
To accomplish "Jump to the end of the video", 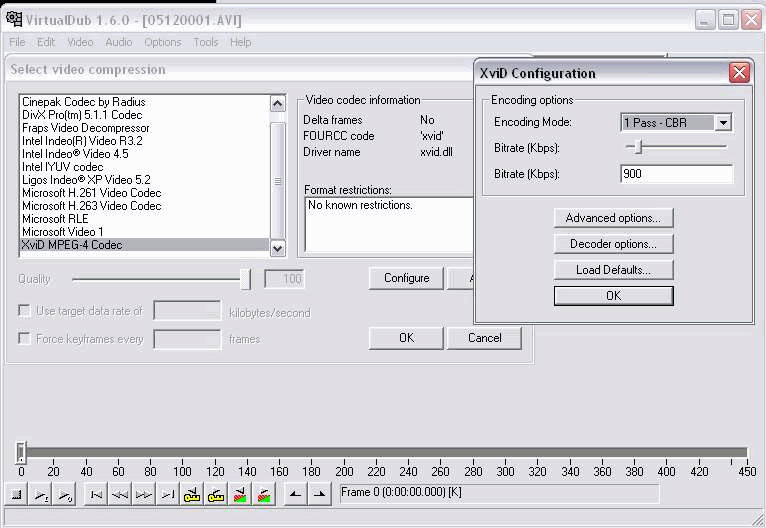I will tap(168, 495).
